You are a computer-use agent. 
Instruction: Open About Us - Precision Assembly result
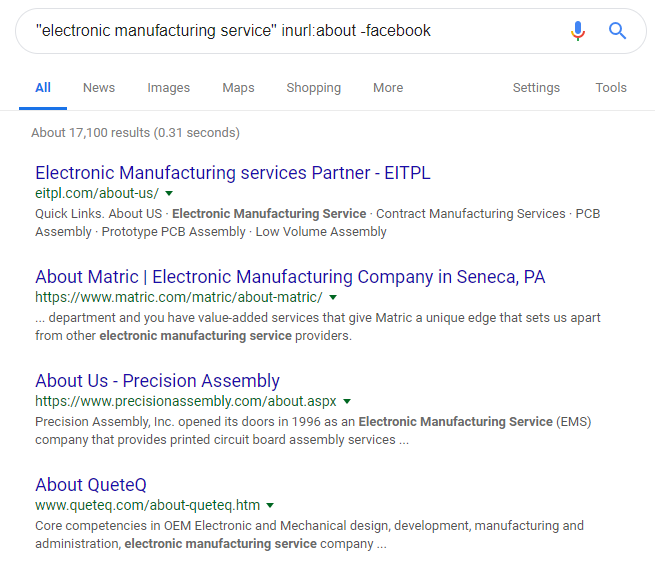click(x=157, y=381)
